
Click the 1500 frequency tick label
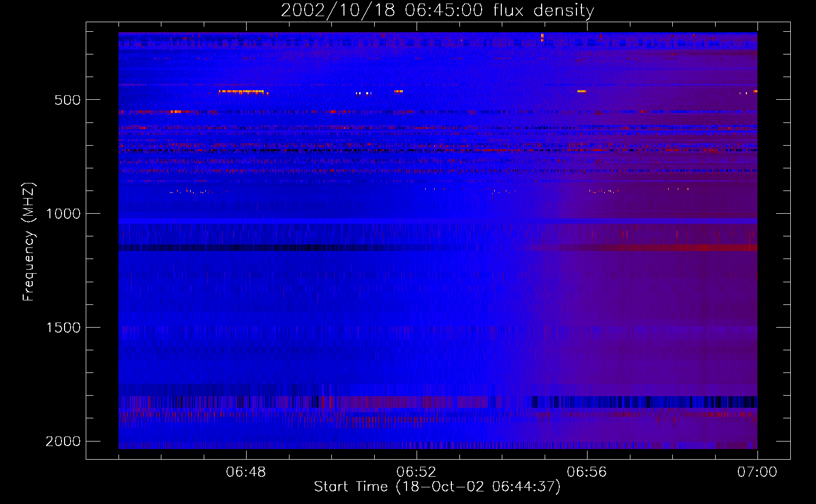coord(63,328)
